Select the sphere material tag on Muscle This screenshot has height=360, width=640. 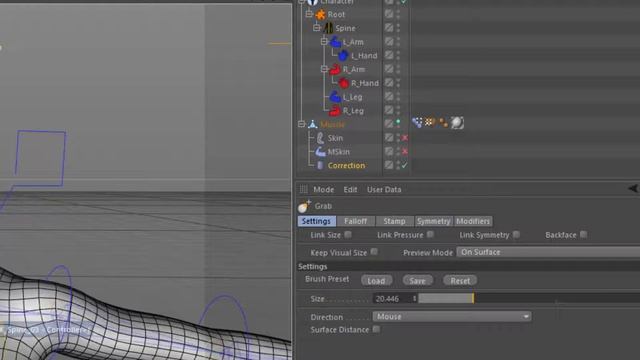coord(457,122)
